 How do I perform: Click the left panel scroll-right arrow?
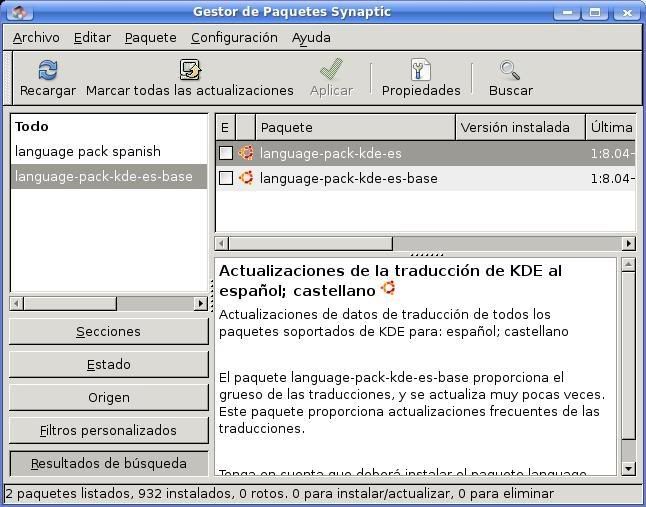pyautogui.click(x=200, y=304)
